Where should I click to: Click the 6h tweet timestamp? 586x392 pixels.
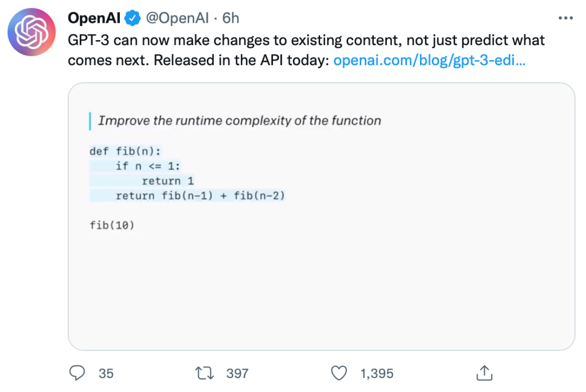[x=231, y=18]
